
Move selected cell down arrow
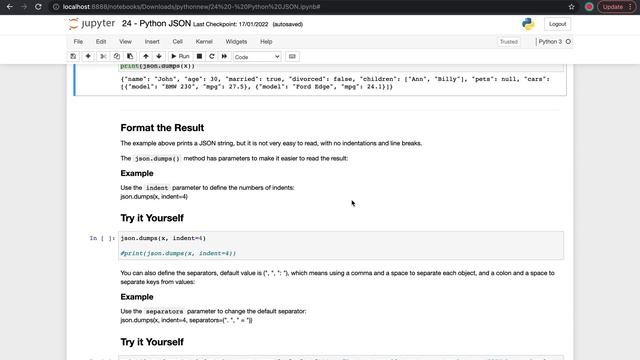coord(159,56)
